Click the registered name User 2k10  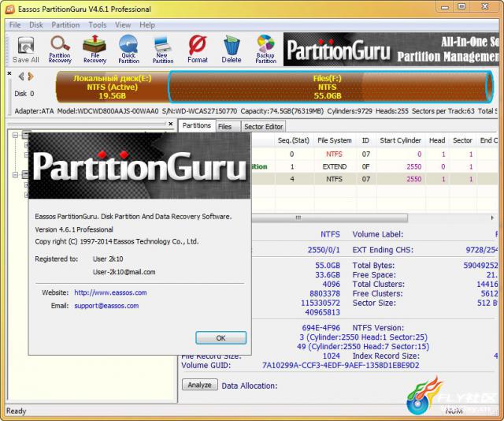(108, 259)
